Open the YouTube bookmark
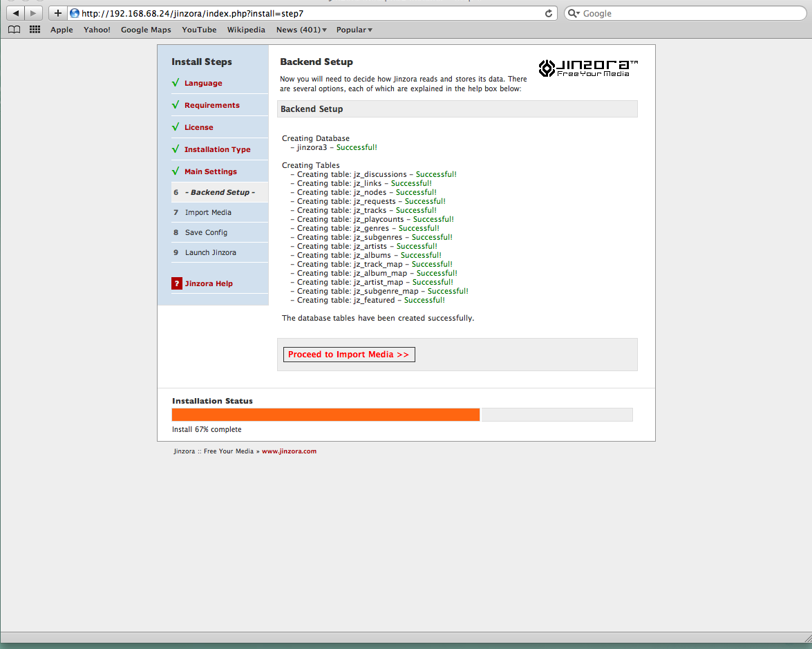The image size is (812, 649). pos(200,30)
